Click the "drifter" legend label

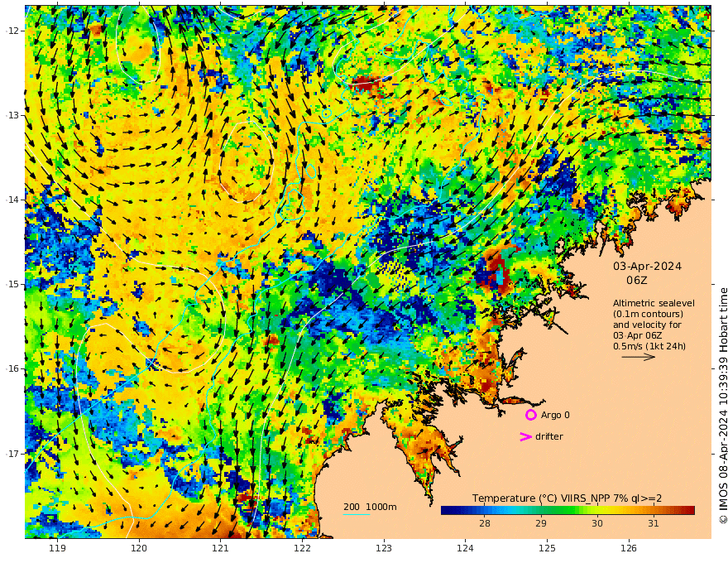click(549, 436)
